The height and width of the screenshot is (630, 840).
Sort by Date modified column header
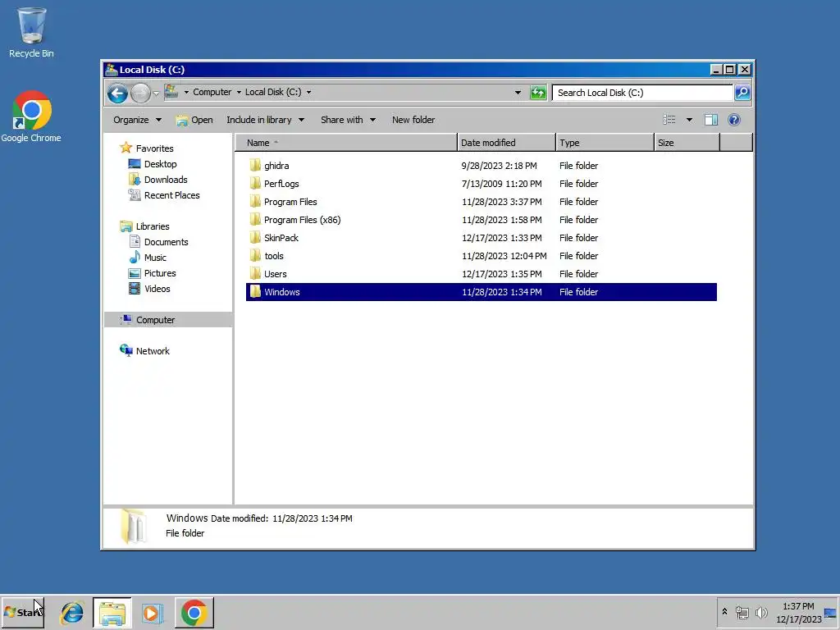point(506,143)
